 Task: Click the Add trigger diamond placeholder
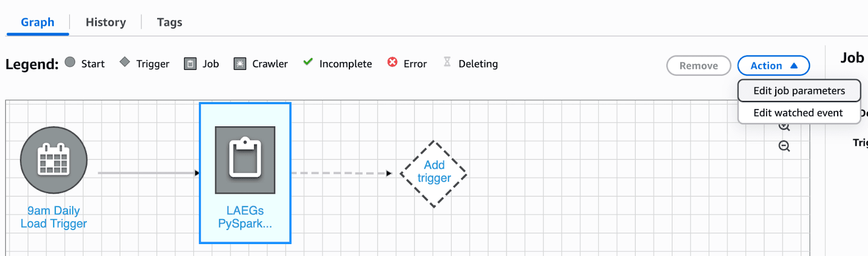(434, 174)
